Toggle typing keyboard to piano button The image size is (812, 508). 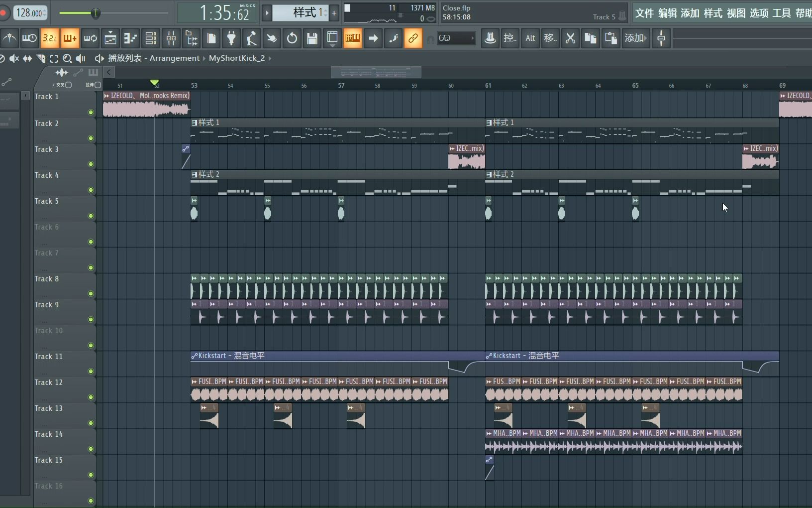point(353,38)
